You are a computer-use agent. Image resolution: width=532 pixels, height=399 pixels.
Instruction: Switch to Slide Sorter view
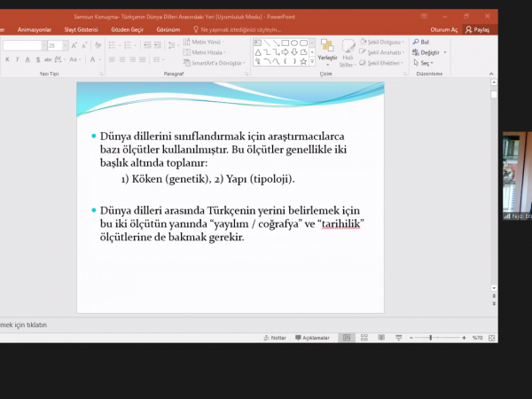(x=364, y=338)
